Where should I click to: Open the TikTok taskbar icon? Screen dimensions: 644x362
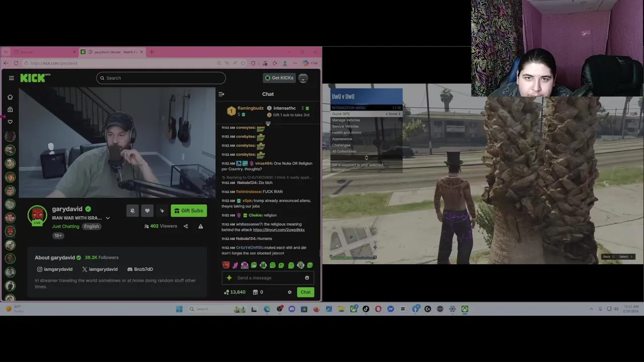click(366, 309)
